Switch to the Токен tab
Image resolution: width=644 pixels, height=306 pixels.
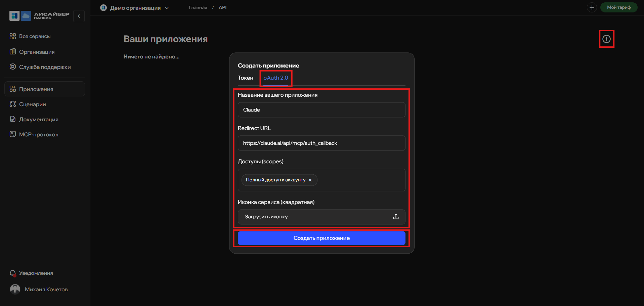click(x=246, y=78)
